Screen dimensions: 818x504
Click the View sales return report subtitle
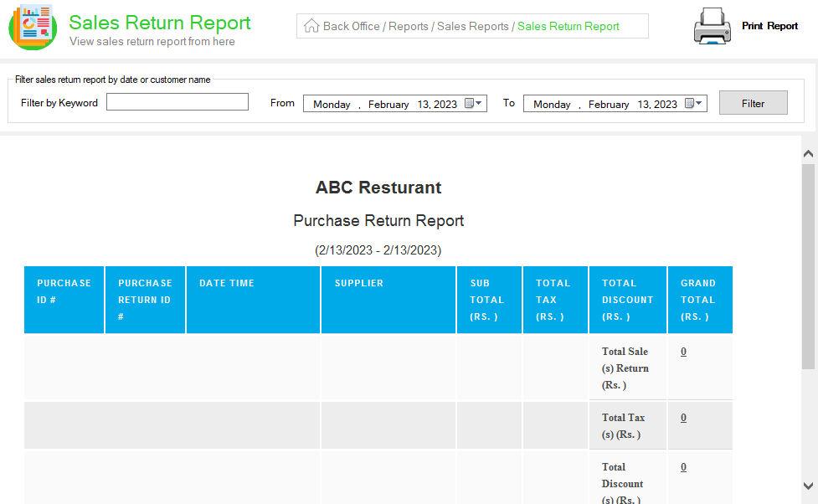click(x=152, y=42)
